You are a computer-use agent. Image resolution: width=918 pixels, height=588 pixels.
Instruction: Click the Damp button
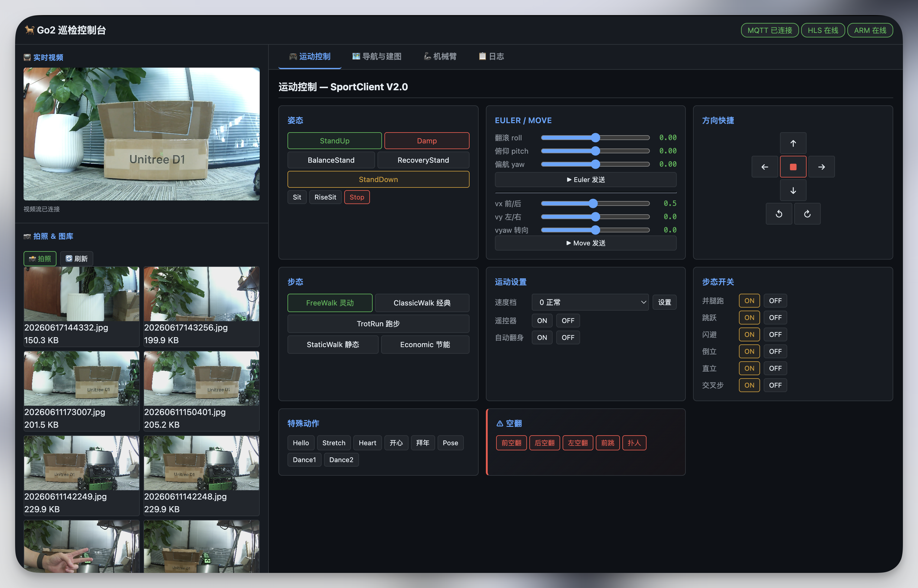tap(427, 141)
